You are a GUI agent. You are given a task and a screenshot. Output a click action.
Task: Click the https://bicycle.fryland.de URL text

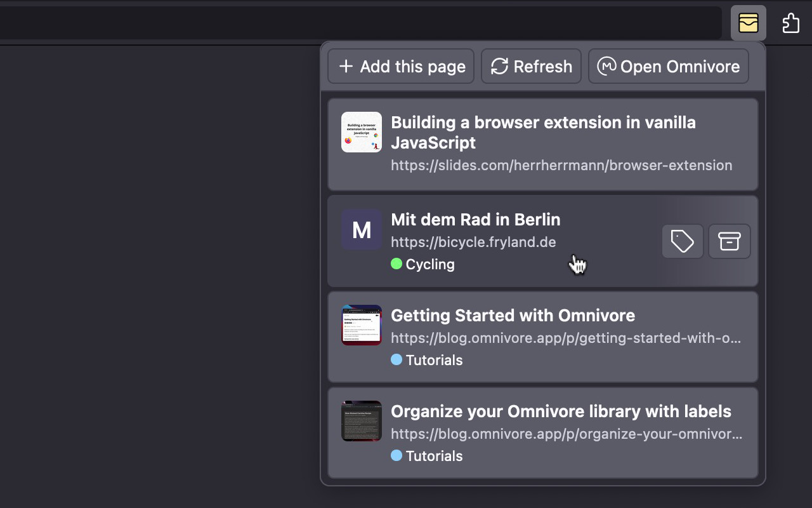[473, 242]
